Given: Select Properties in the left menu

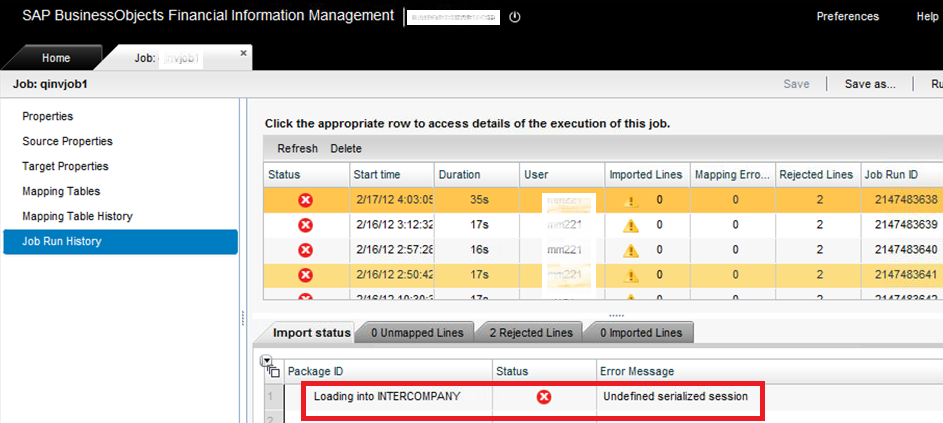Looking at the screenshot, I should tap(48, 116).
